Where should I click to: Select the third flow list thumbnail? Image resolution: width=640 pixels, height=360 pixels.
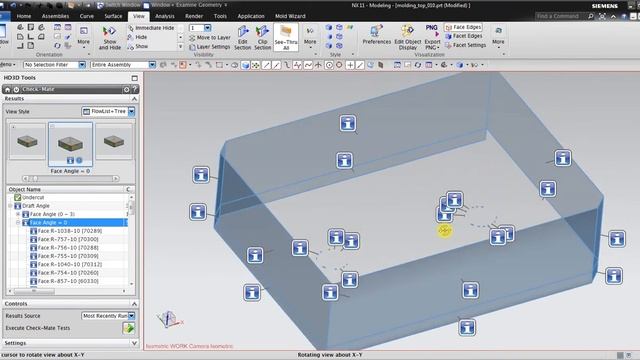(114, 142)
